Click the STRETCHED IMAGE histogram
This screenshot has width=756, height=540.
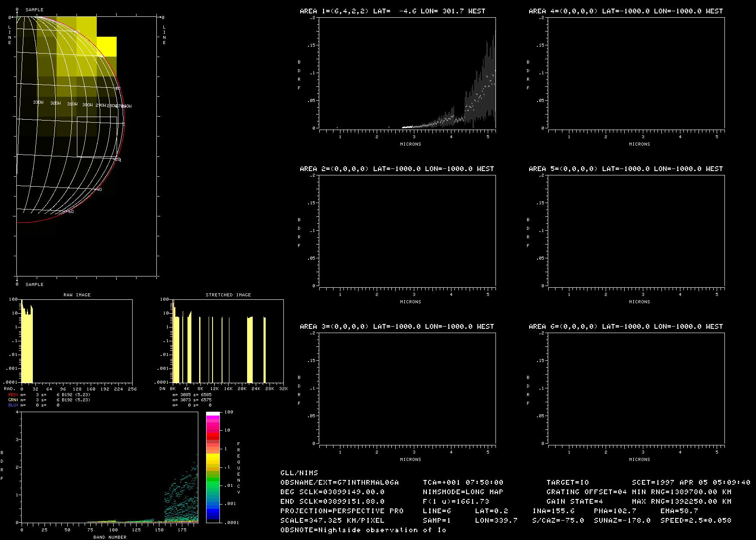228,341
